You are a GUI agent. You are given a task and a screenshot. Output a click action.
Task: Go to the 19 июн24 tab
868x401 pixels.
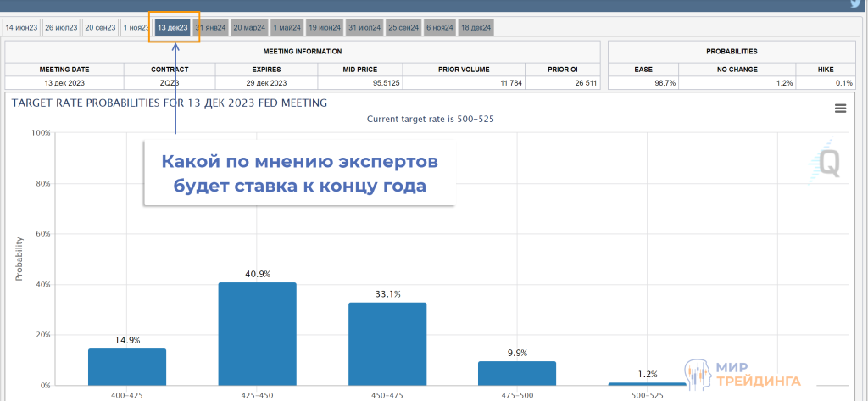tap(324, 28)
